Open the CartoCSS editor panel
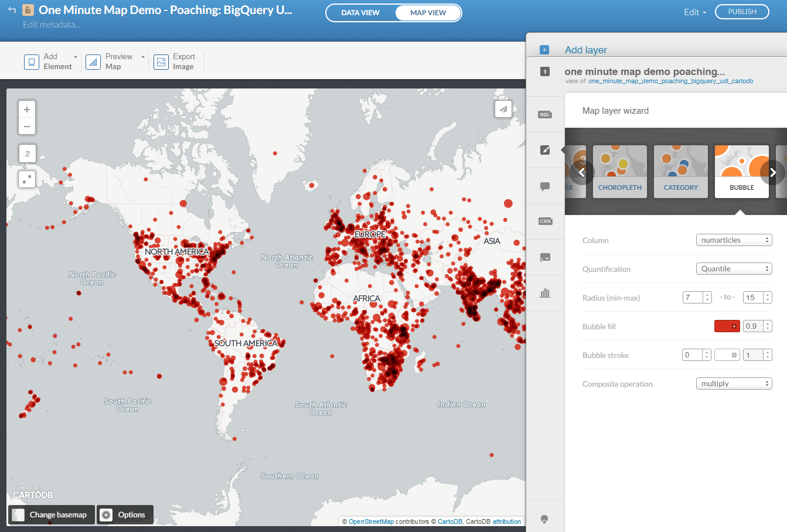Screen dimensions: 787x532 [x=545, y=221]
